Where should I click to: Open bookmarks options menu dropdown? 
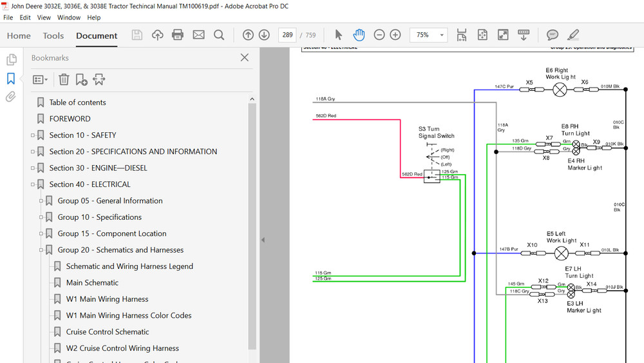(x=40, y=79)
